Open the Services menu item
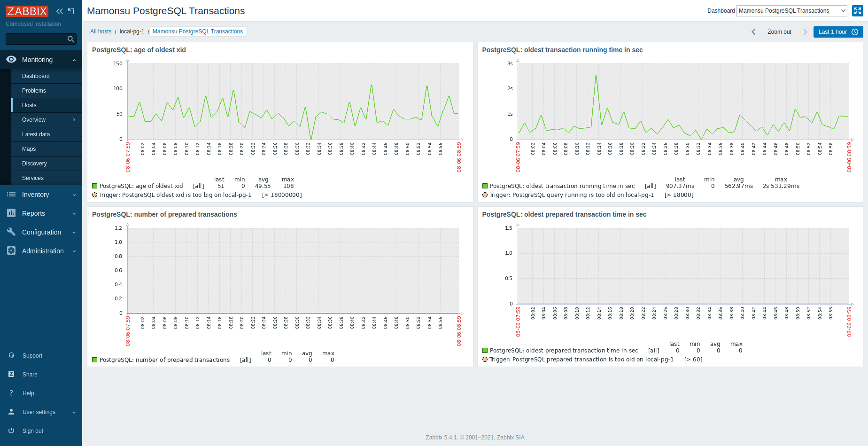 (46, 178)
